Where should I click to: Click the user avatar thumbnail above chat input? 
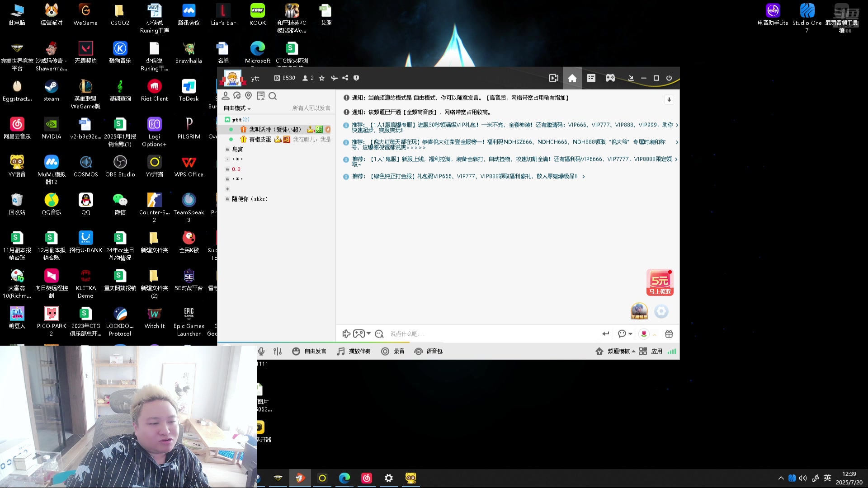point(639,311)
